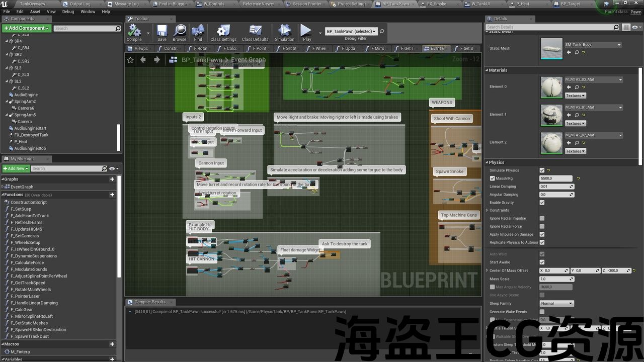The width and height of the screenshot is (644, 362).
Task: Click the MassInKg value field
Action: 556,178
